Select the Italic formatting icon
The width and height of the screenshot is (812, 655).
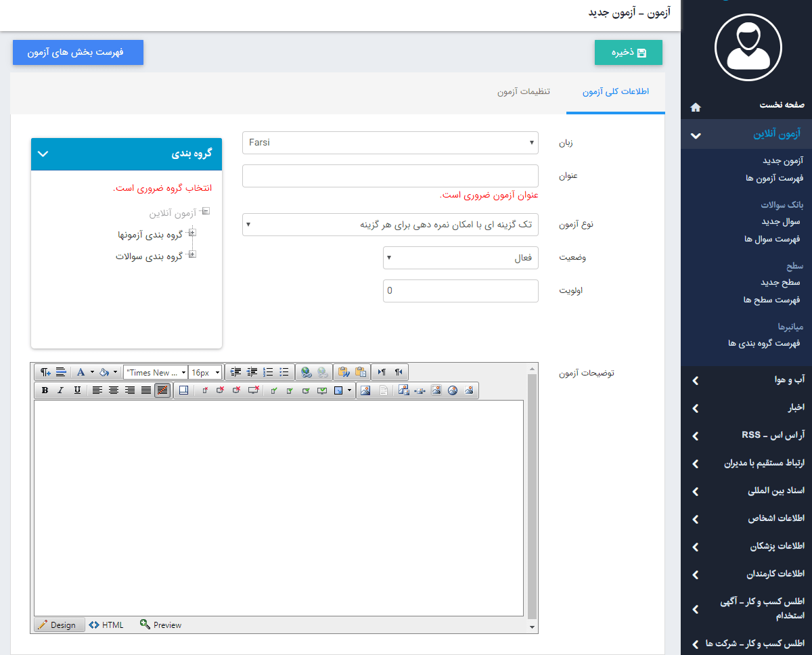pyautogui.click(x=60, y=390)
